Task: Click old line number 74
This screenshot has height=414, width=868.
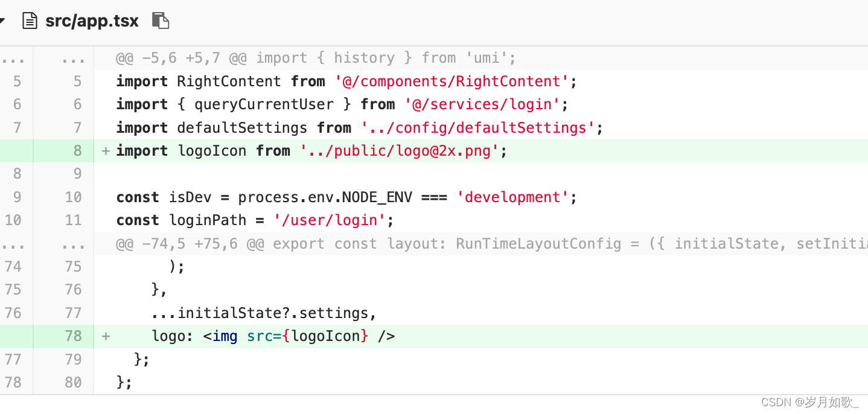Action: 13,267
